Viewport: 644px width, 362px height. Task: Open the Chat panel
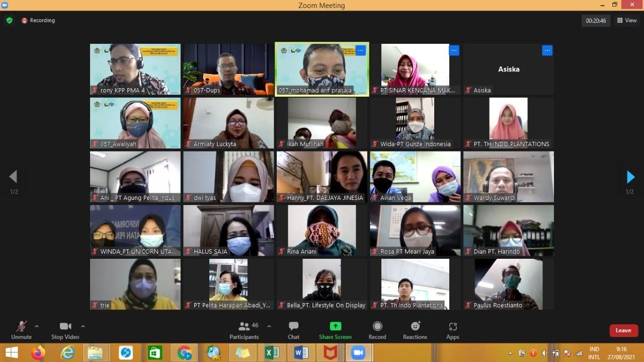(293, 330)
